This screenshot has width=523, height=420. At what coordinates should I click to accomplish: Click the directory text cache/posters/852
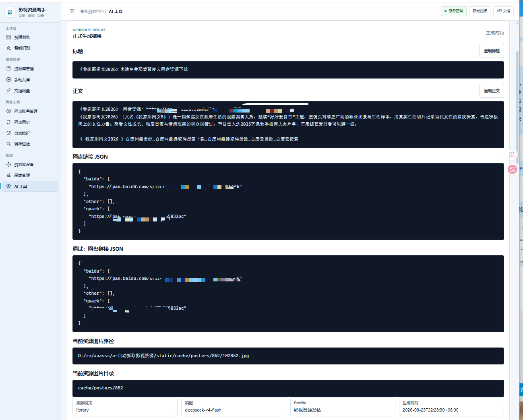(x=101, y=388)
